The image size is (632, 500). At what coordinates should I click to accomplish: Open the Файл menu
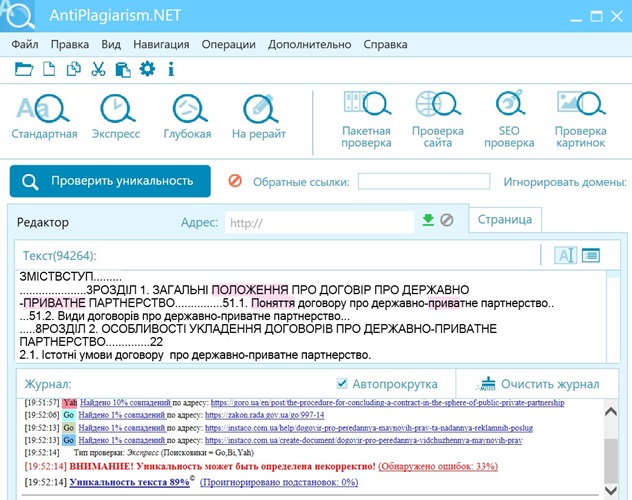point(25,44)
